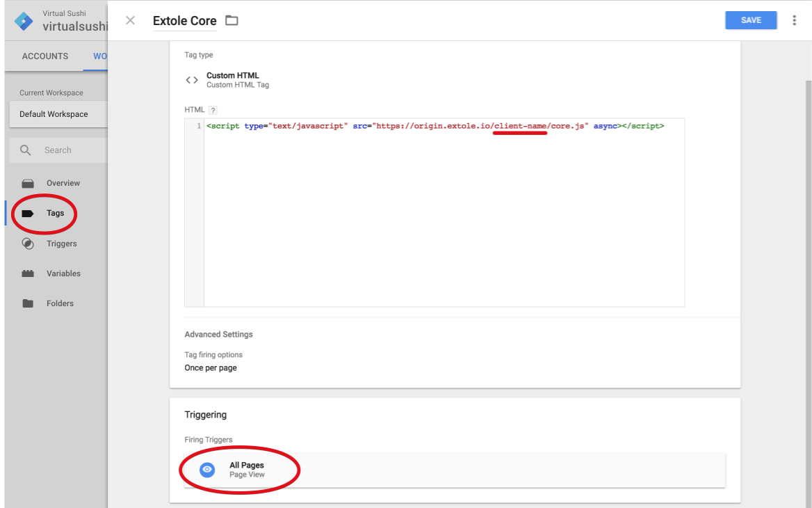Click into the HTML code editor
This screenshot has height=508, width=812.
point(444,212)
